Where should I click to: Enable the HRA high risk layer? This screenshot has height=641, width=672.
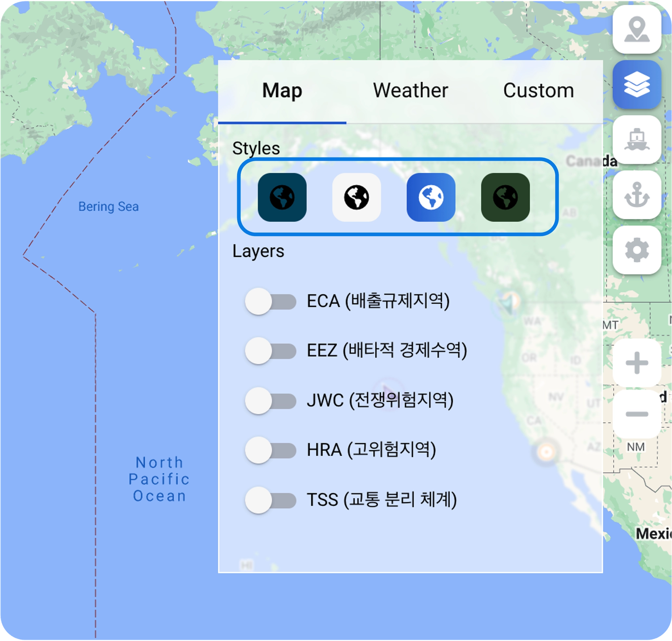[x=270, y=450]
